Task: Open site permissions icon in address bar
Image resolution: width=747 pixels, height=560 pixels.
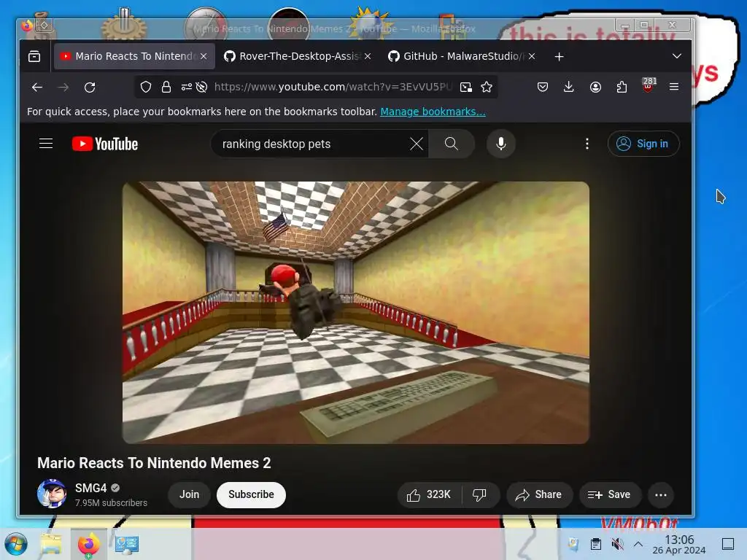Action: click(x=186, y=87)
